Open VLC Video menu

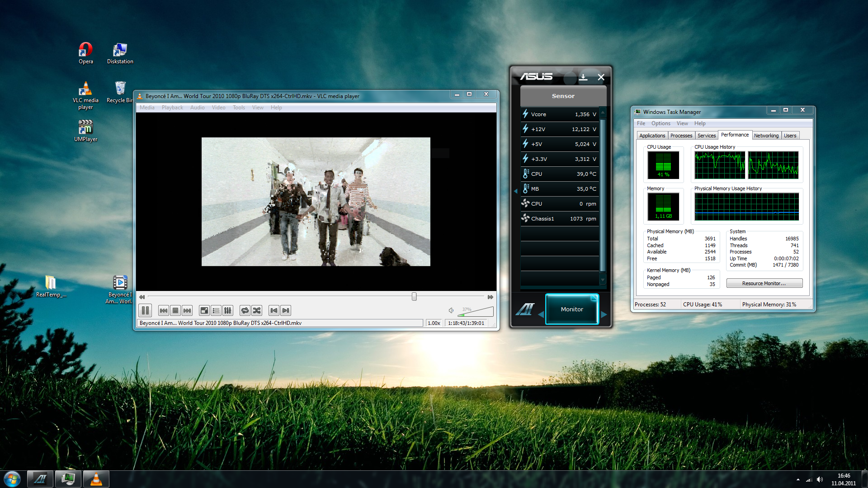(218, 108)
